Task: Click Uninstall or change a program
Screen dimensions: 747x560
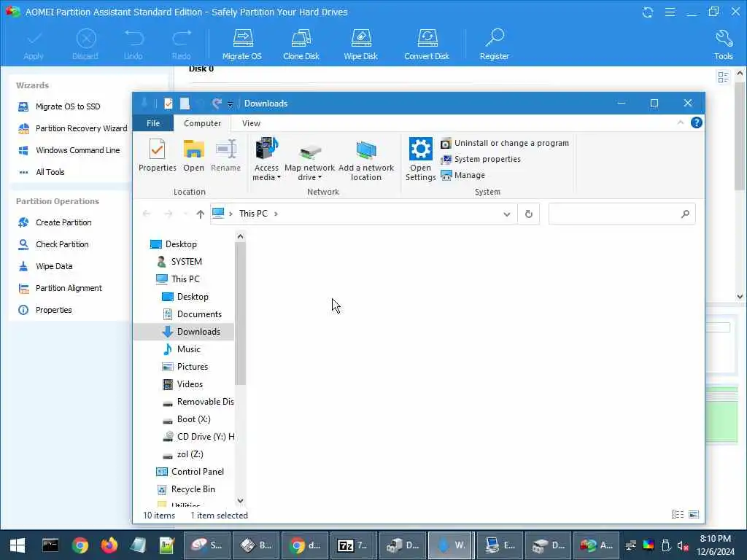Action: (x=505, y=143)
